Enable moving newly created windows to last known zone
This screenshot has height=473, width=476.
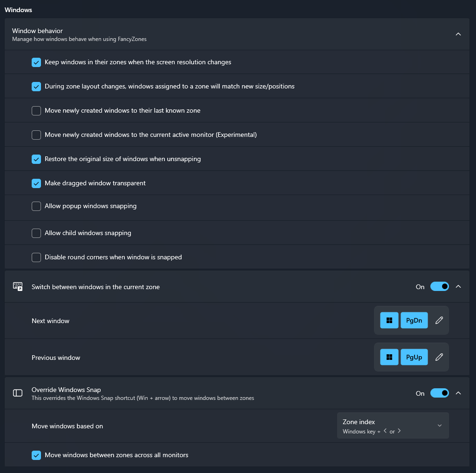[36, 110]
